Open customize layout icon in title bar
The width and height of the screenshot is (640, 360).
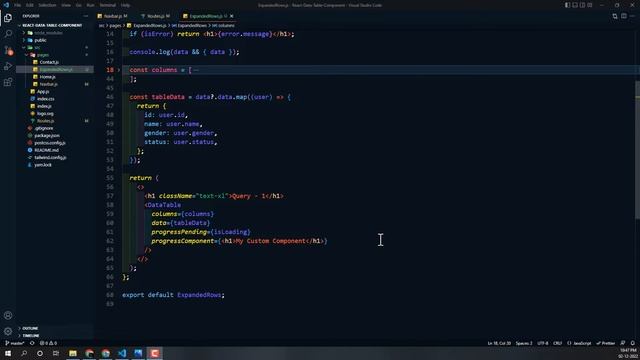point(589,5)
